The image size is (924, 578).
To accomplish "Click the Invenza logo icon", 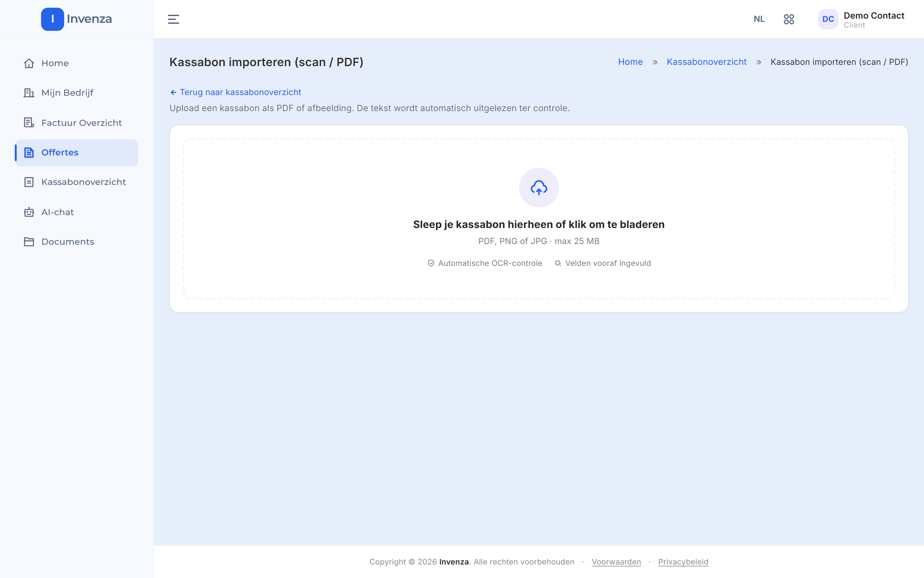I will tap(52, 19).
